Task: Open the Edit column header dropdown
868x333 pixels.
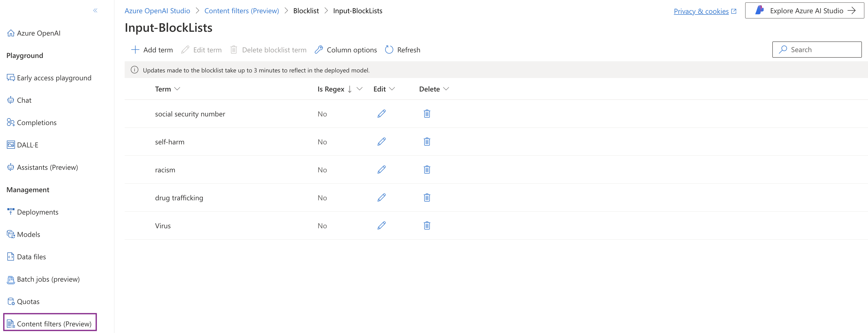Action: coord(392,89)
